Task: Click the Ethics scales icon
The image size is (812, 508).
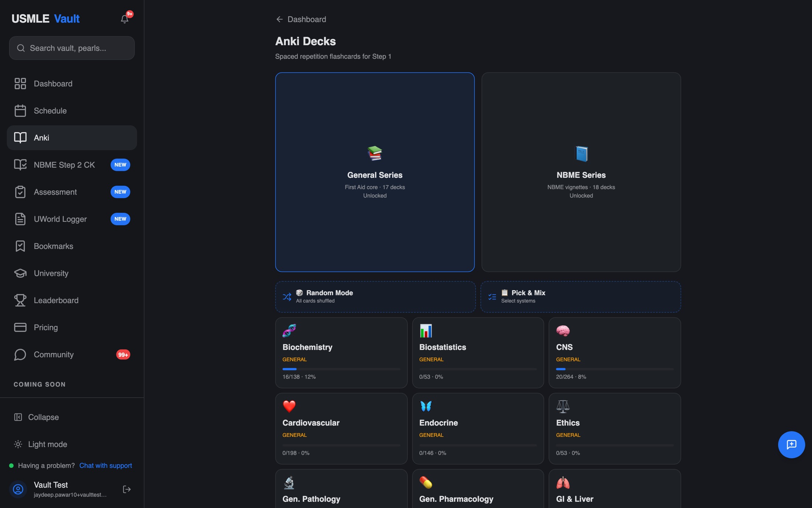Action: 563,406
